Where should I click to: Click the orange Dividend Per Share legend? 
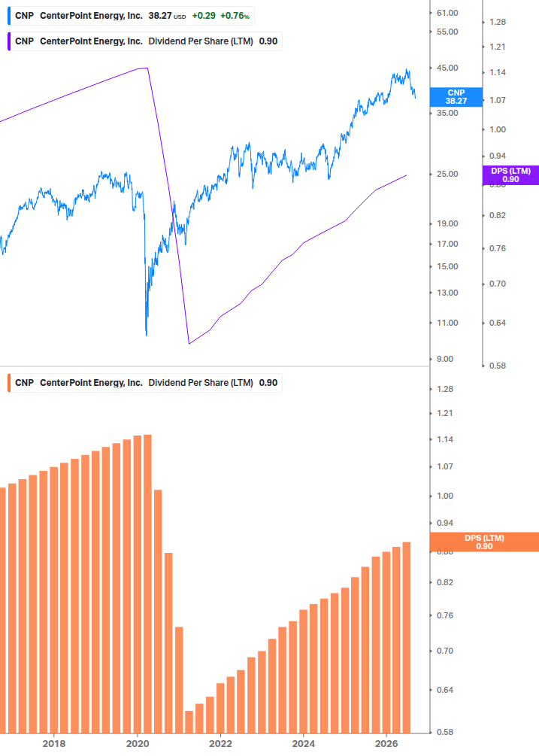(x=145, y=383)
